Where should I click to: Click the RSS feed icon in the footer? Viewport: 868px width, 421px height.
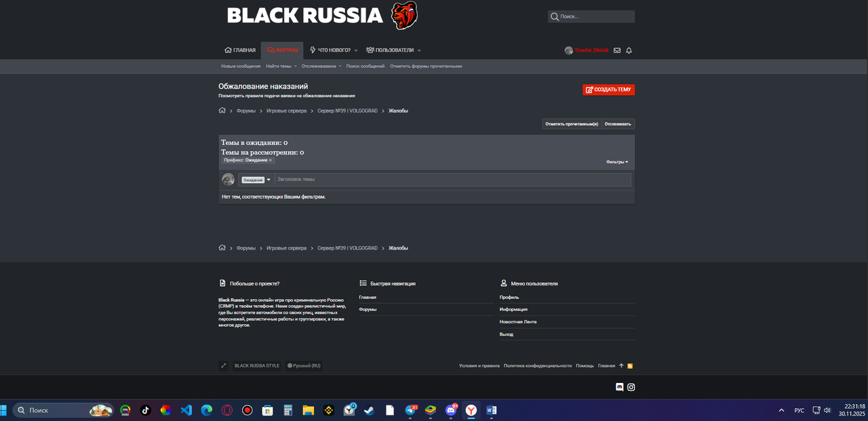(x=630, y=366)
